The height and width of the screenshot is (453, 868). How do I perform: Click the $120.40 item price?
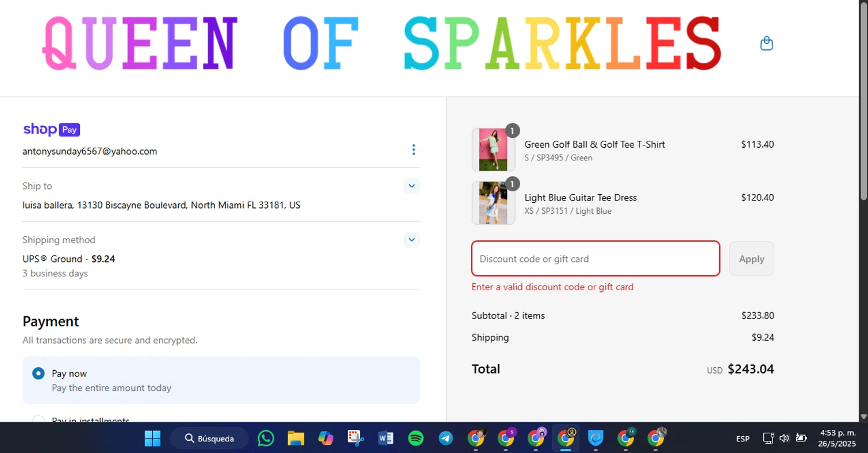pyautogui.click(x=757, y=198)
